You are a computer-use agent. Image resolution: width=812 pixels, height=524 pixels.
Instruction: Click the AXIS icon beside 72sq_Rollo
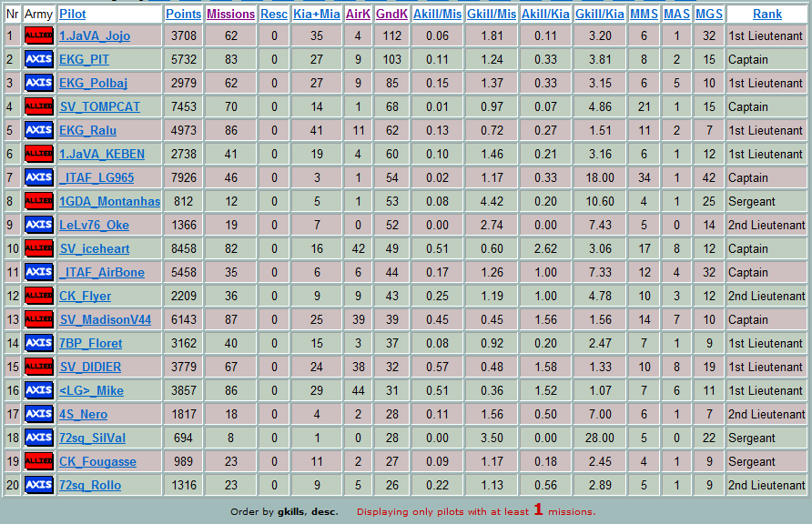pos(39,485)
